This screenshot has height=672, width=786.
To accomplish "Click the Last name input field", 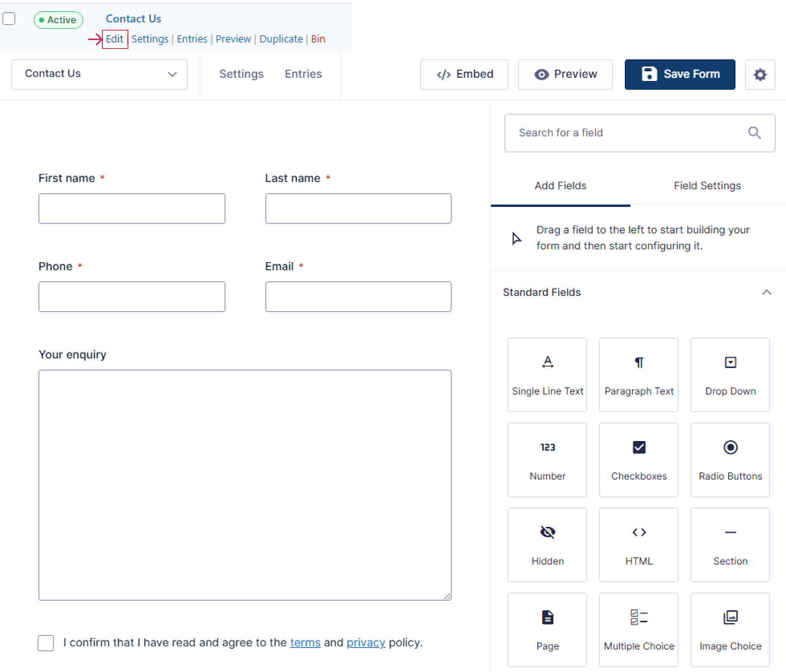I will 358,208.
